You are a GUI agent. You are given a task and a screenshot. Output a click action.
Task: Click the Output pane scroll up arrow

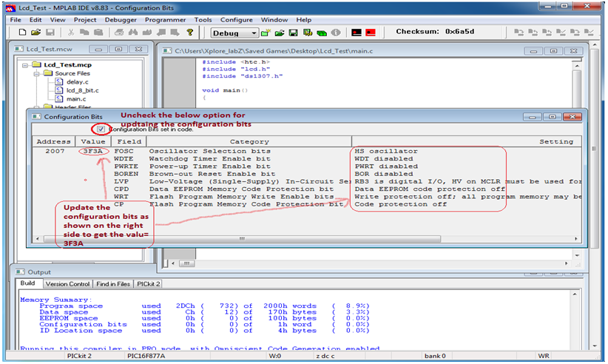point(574,294)
